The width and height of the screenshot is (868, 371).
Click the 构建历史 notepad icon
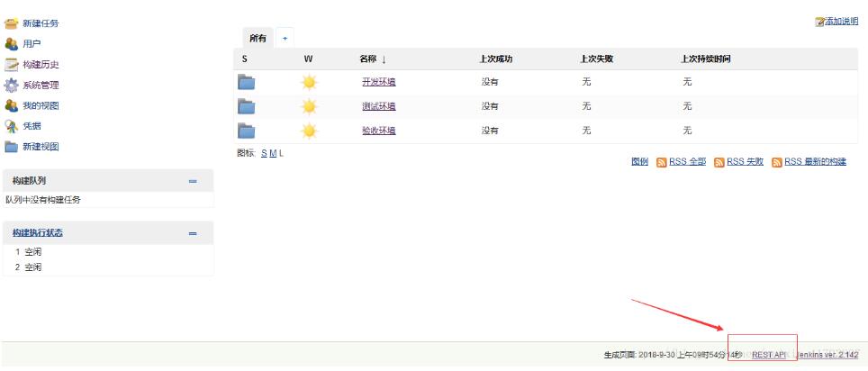(x=11, y=65)
